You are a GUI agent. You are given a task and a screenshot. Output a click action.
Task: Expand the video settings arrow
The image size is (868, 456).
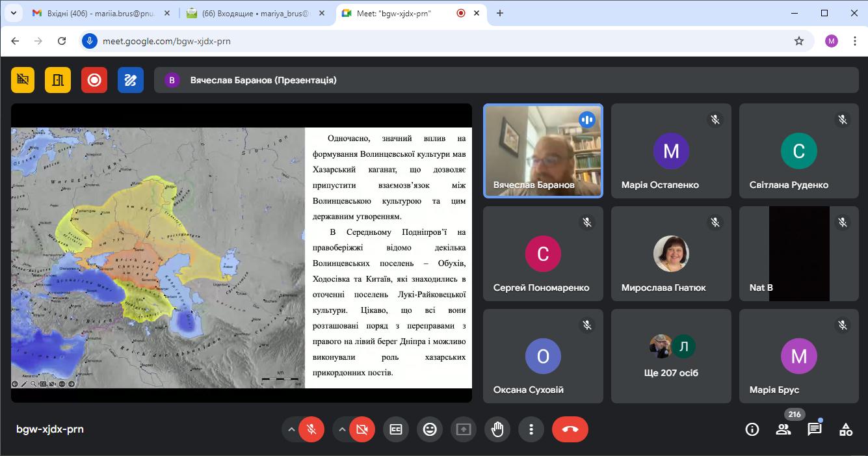[x=341, y=429]
